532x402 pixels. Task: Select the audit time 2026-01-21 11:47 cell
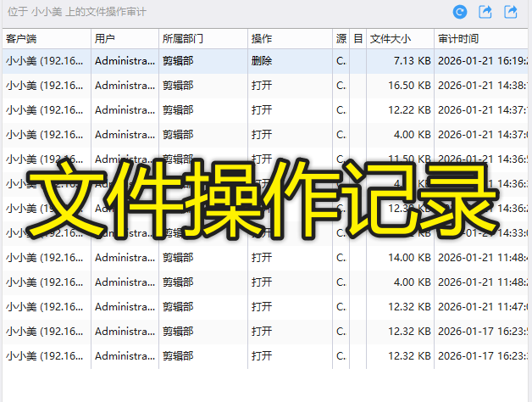click(483, 307)
